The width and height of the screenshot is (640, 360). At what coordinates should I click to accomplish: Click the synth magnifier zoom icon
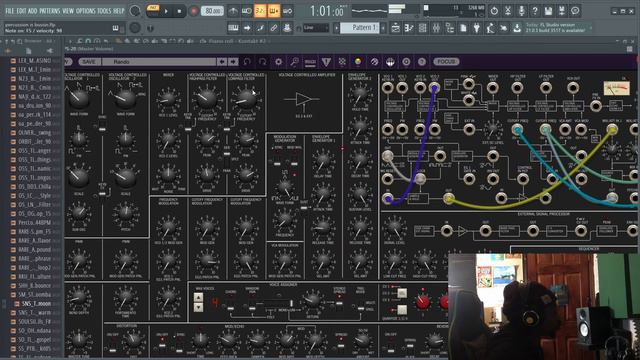pos(294,62)
